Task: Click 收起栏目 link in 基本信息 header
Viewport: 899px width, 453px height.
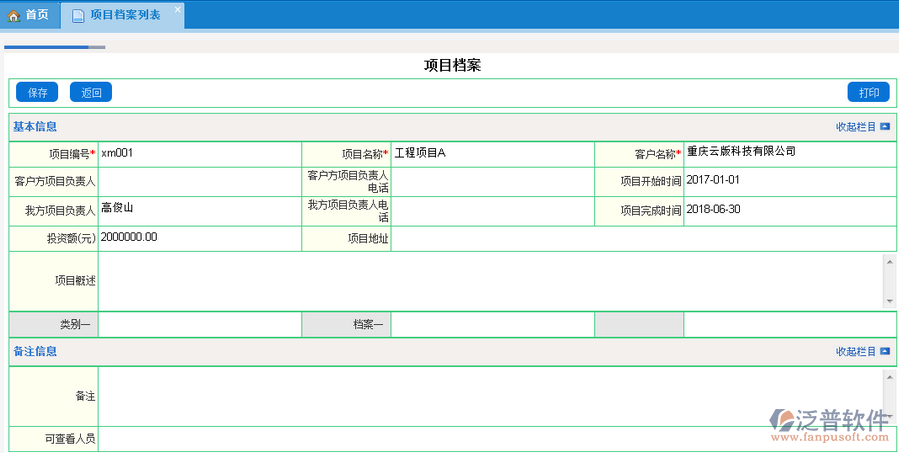Action: coord(855,127)
